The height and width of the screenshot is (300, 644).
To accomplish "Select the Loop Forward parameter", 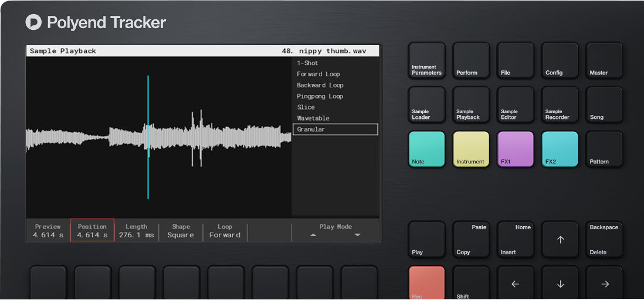I will (x=225, y=231).
